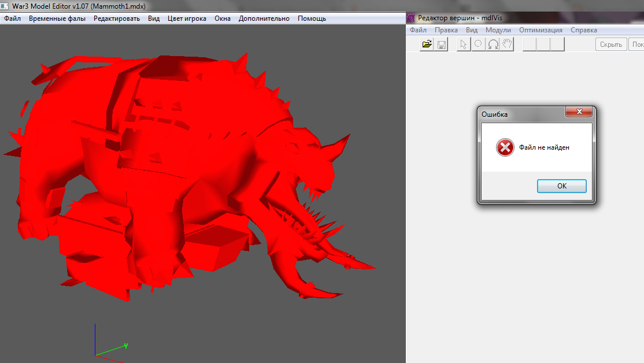
Task: Open the Цвет игрока menu
Action: coord(187,18)
